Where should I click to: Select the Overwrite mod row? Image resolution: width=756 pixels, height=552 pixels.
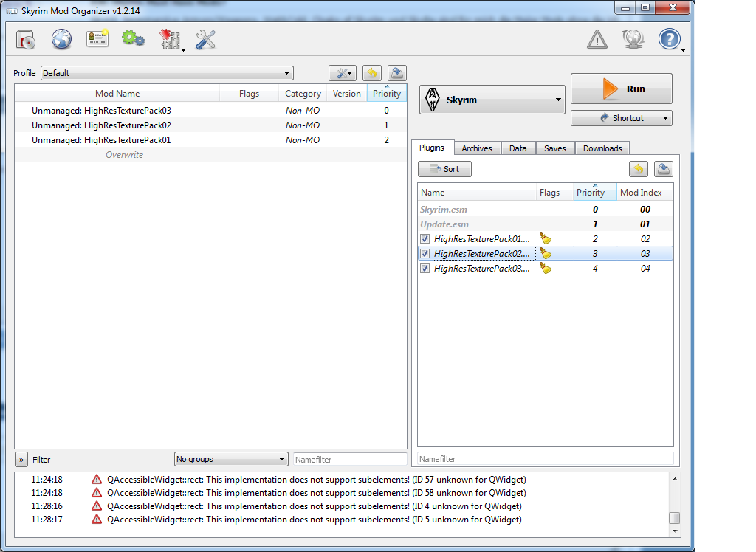click(210, 155)
